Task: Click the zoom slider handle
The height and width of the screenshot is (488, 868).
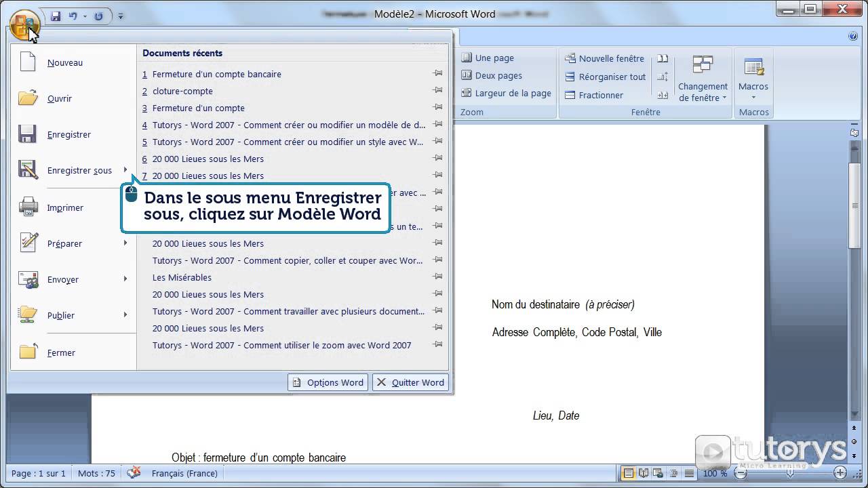Action: [x=789, y=473]
